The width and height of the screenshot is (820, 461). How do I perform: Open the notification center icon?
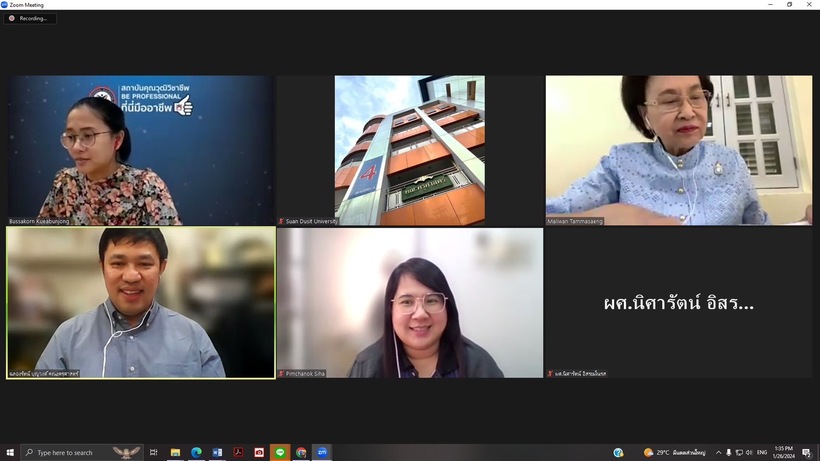(x=807, y=453)
